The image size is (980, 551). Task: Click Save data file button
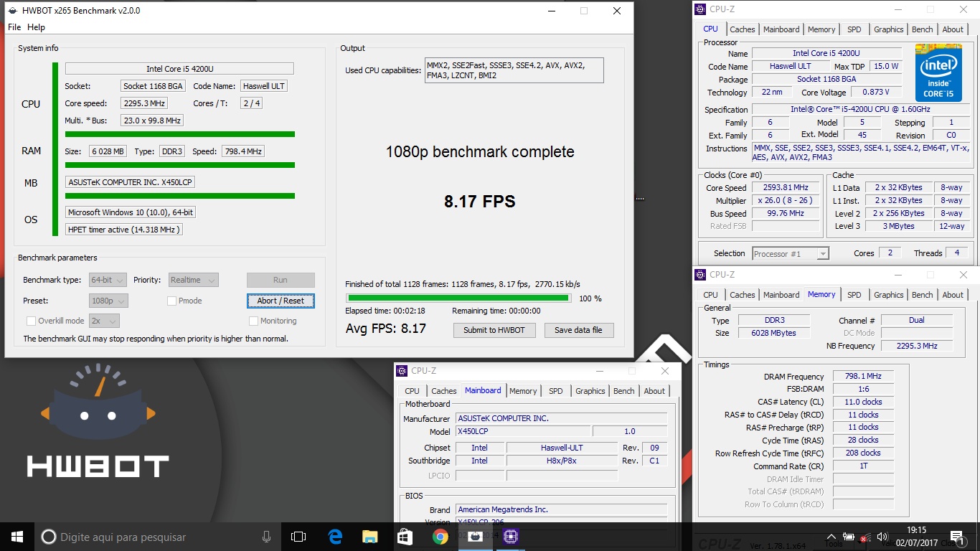click(579, 330)
